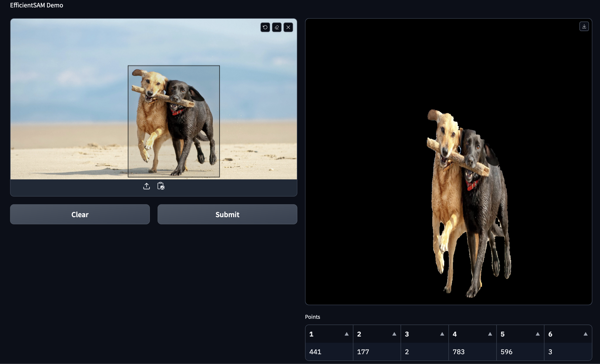Sort Points table by column 1
Image resolution: width=600 pixels, height=364 pixels.
346,334
